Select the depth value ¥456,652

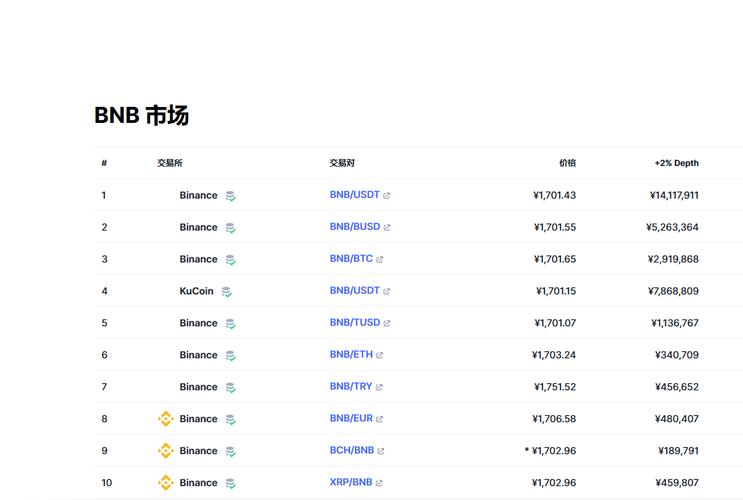tap(677, 387)
